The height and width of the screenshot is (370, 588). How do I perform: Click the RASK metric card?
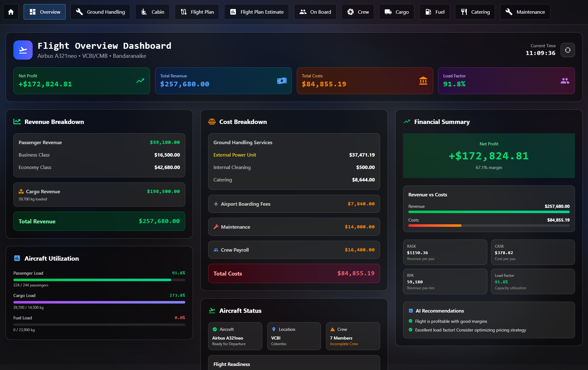445,252
